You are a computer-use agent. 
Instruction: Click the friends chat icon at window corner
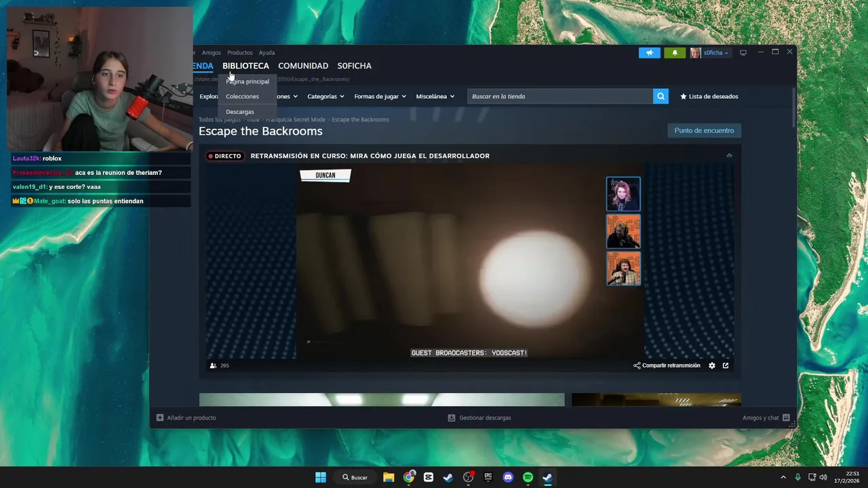[x=786, y=418]
